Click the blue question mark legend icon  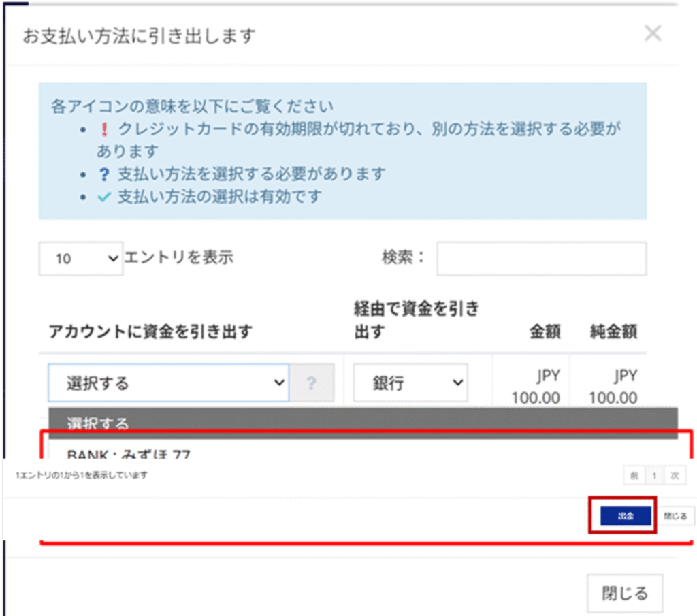click(104, 174)
